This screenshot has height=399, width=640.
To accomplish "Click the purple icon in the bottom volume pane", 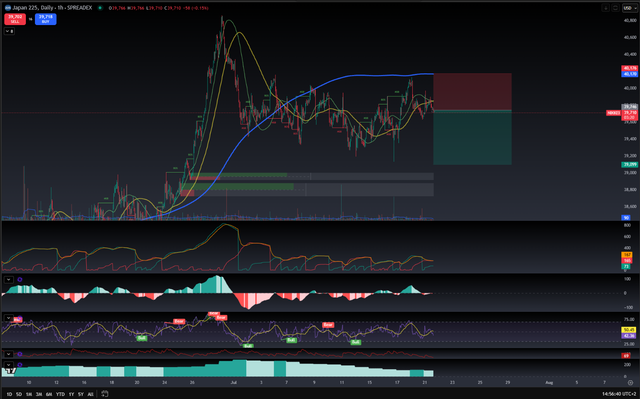I will coord(20,364).
